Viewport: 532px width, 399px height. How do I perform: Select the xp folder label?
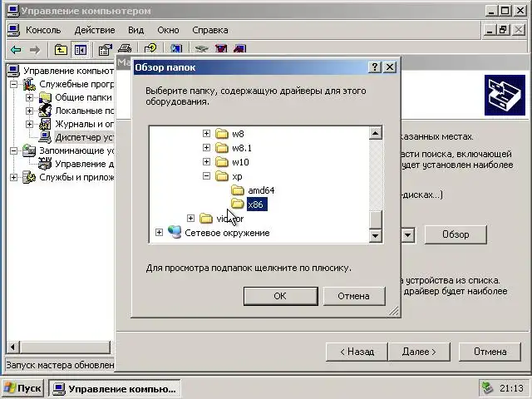(x=237, y=176)
